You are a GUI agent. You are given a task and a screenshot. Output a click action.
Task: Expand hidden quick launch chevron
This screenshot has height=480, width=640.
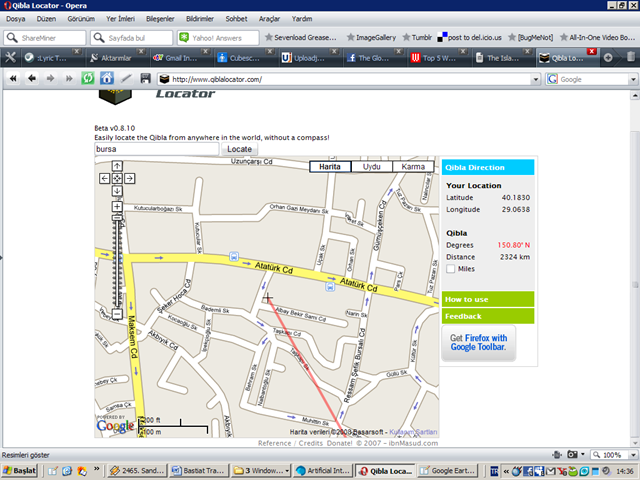pos(96,468)
